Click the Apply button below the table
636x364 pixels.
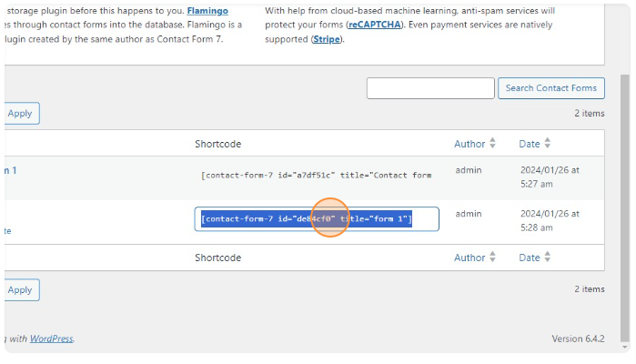(20, 289)
